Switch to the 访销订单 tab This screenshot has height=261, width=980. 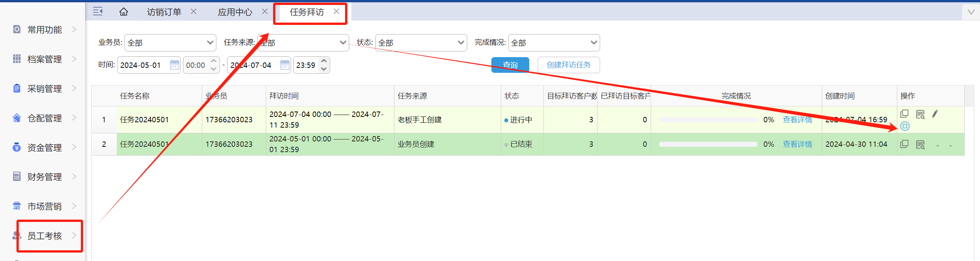pos(164,12)
